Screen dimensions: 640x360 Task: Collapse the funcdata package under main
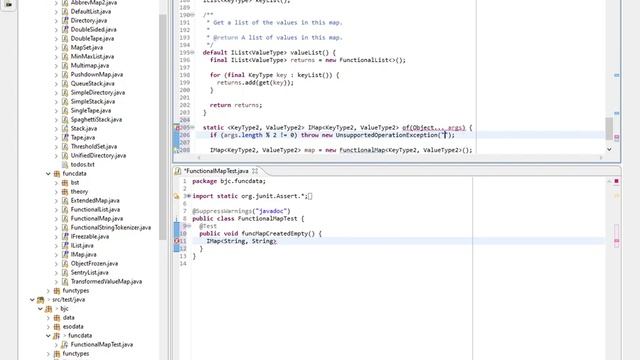48,173
